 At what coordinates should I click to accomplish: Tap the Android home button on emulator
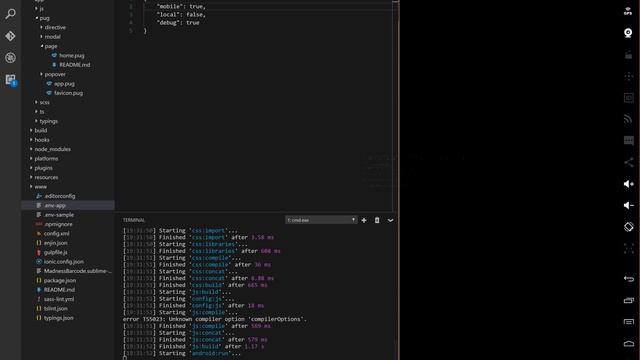coord(629,344)
